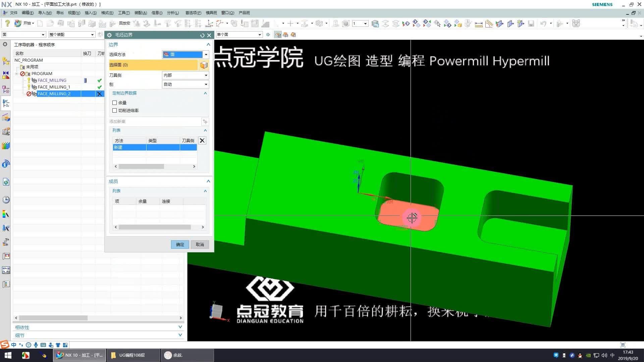Remove the list entry with X icon
This screenshot has width=644, height=362.
[202, 140]
